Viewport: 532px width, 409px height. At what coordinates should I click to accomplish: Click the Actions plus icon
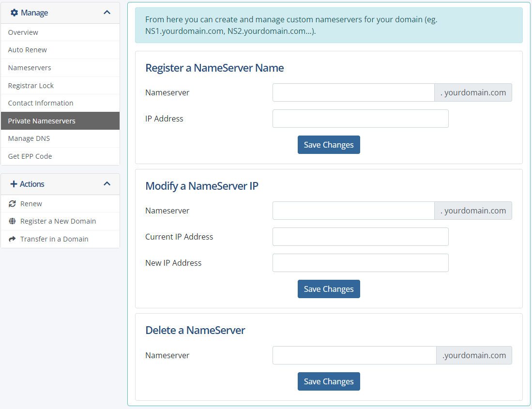pyautogui.click(x=14, y=184)
